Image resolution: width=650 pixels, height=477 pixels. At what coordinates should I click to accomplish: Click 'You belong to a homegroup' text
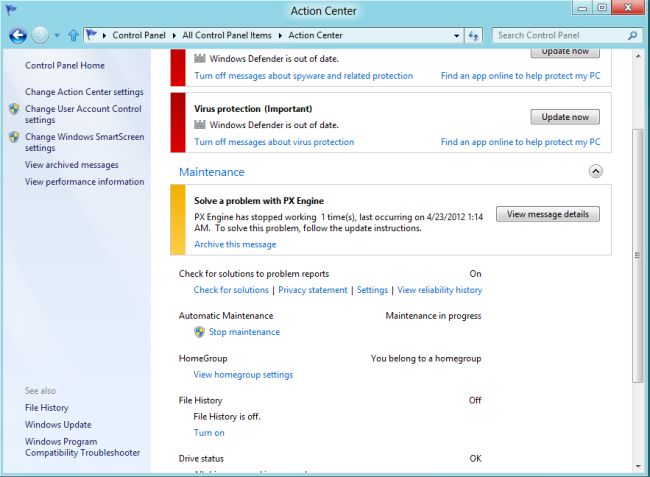tap(426, 358)
